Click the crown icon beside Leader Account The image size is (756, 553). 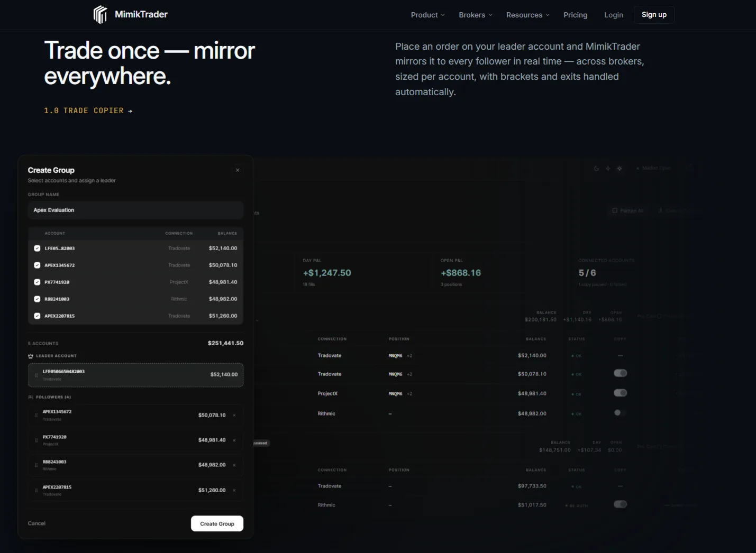(31, 356)
